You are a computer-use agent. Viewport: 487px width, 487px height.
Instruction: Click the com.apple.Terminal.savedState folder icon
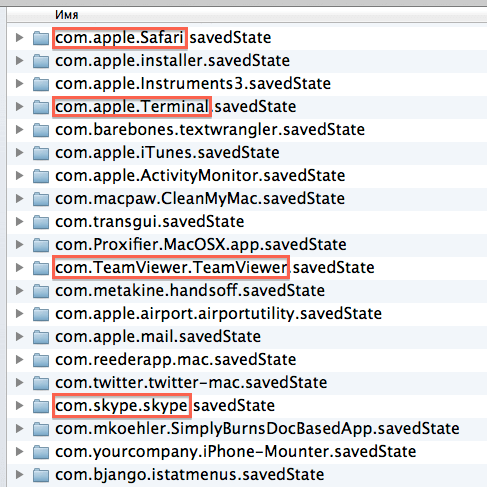[x=41, y=107]
